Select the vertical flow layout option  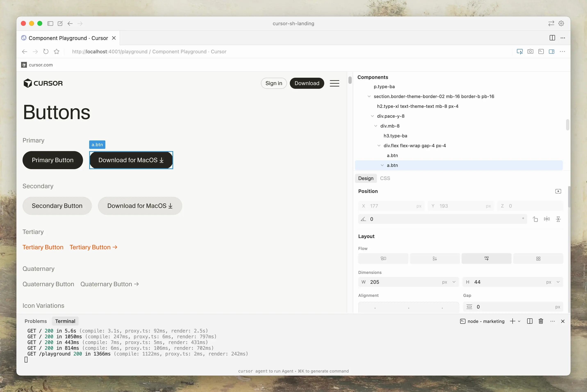pyautogui.click(x=435, y=259)
